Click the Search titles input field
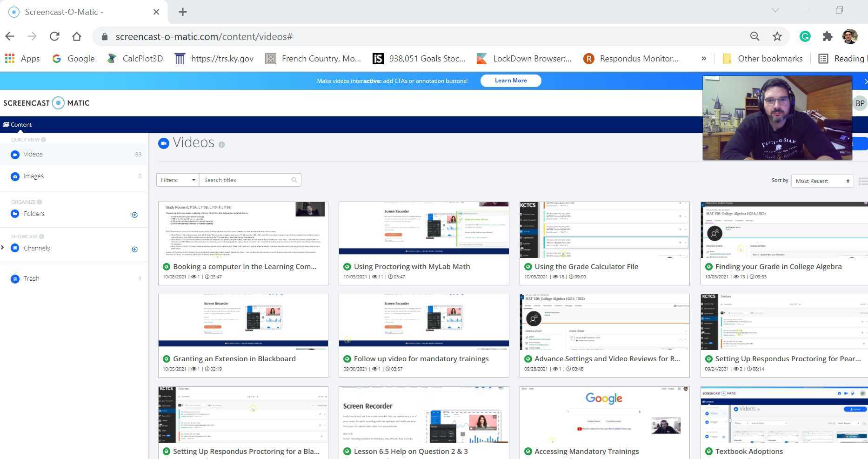This screenshot has width=868, height=459. click(x=245, y=180)
